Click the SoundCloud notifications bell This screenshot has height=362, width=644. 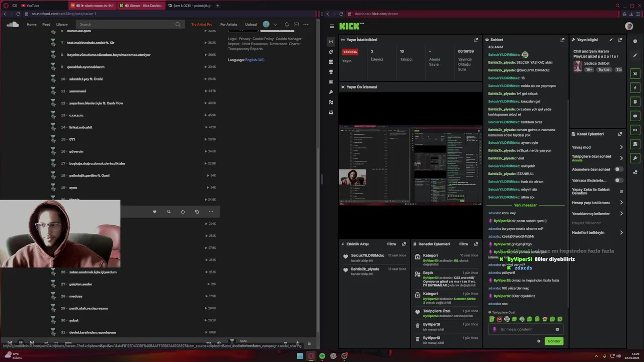tap(287, 24)
